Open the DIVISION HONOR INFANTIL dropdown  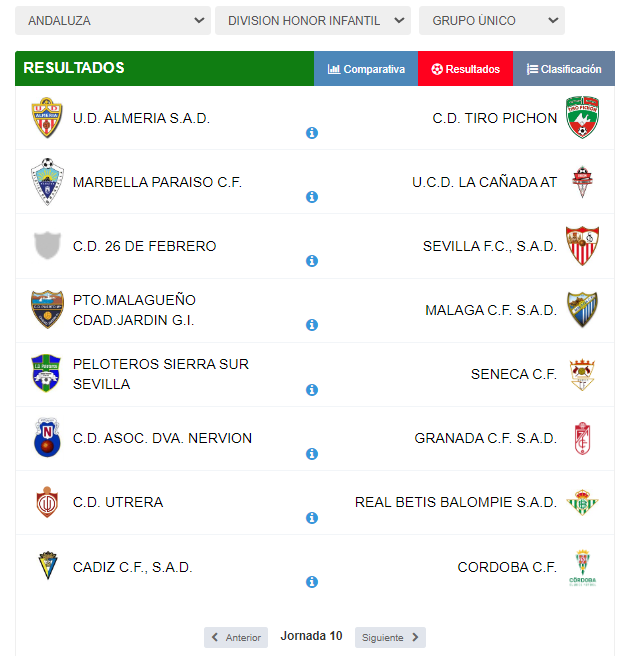click(312, 20)
